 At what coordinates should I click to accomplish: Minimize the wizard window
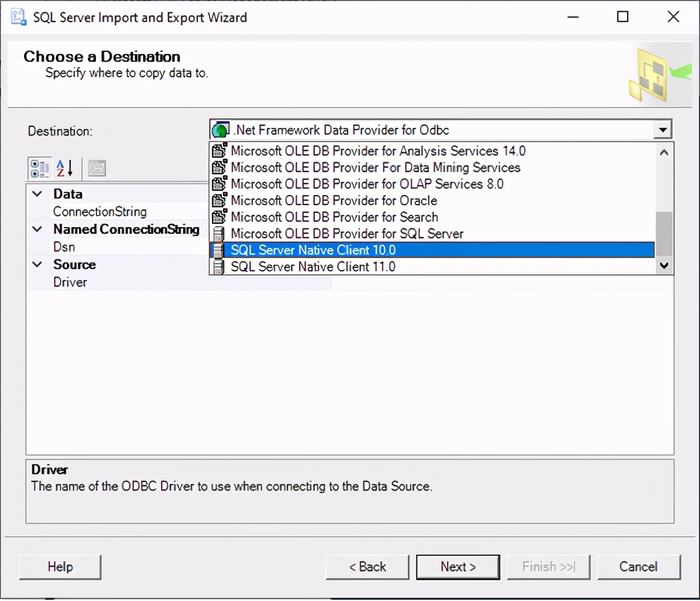coord(573,17)
